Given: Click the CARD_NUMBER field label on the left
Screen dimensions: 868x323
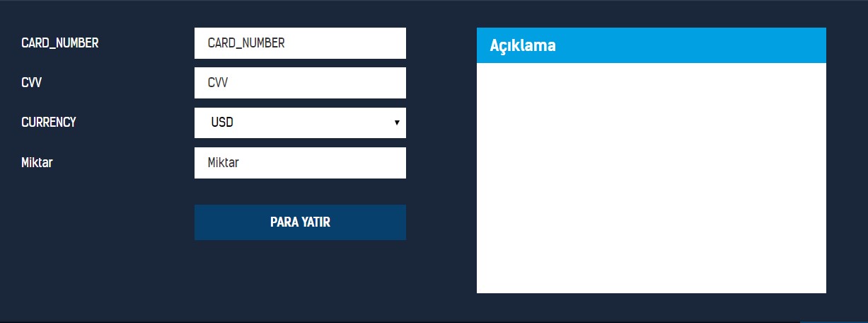Looking at the screenshot, I should 60,43.
